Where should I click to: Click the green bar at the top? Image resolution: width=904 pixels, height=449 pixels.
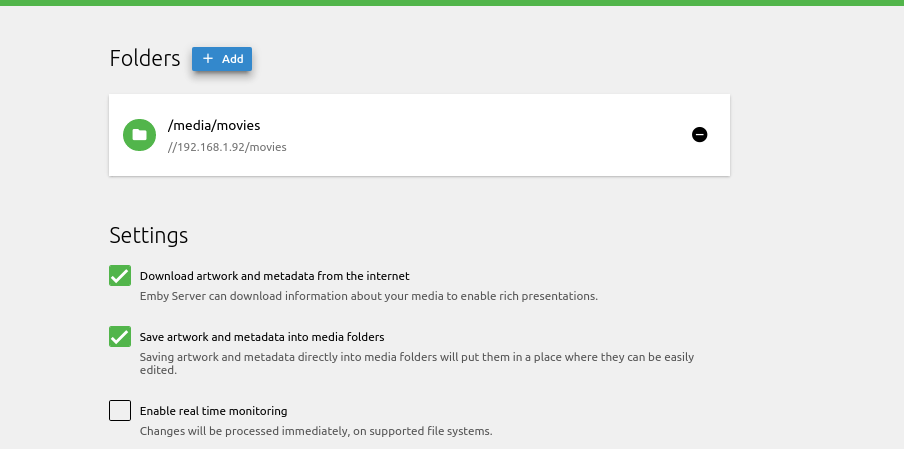click(452, 3)
